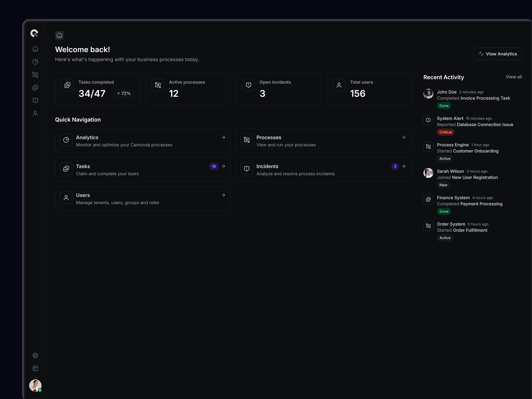Select the Home icon in the sidebar
The height and width of the screenshot is (399, 532).
35,49
